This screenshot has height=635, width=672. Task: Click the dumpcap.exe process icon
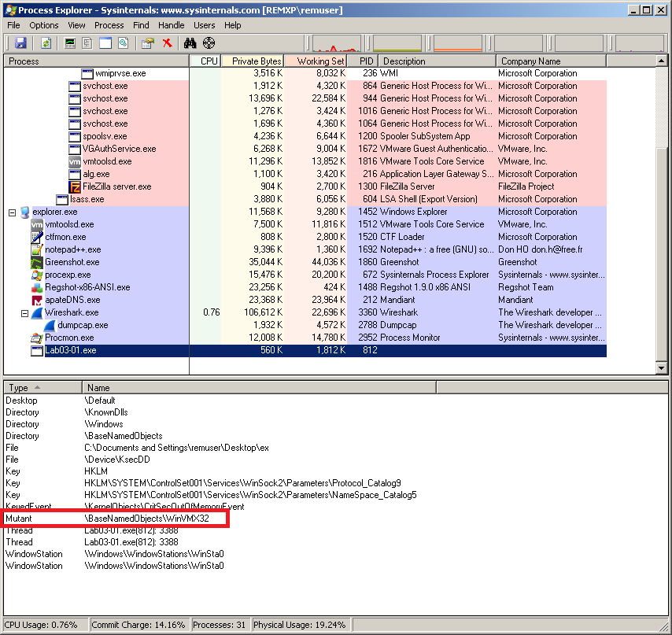(50, 325)
